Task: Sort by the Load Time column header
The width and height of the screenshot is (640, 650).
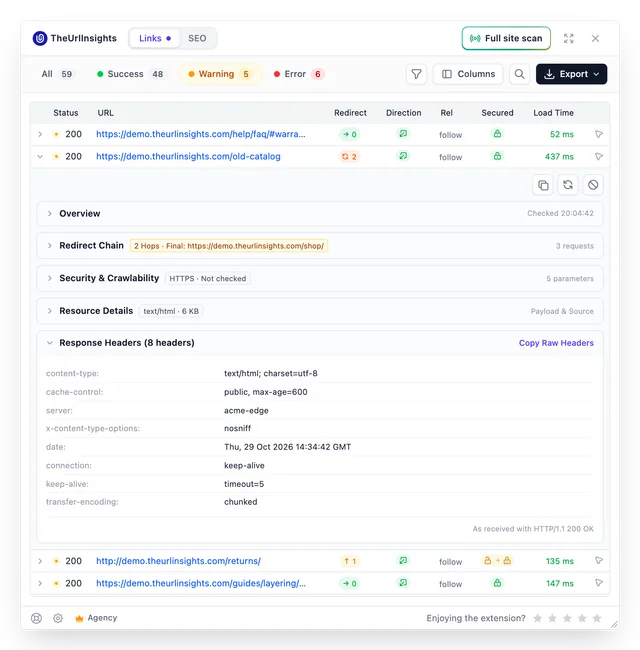Action: [x=553, y=113]
